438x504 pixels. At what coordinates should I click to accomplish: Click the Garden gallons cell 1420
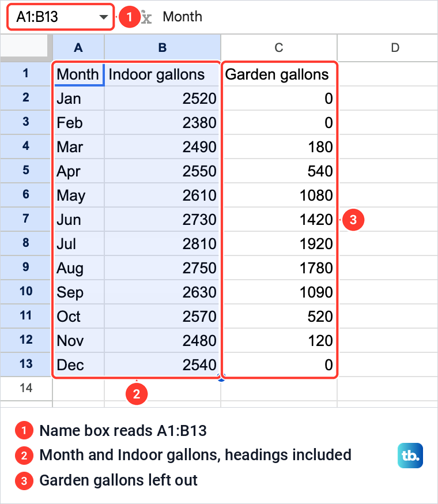[279, 219]
